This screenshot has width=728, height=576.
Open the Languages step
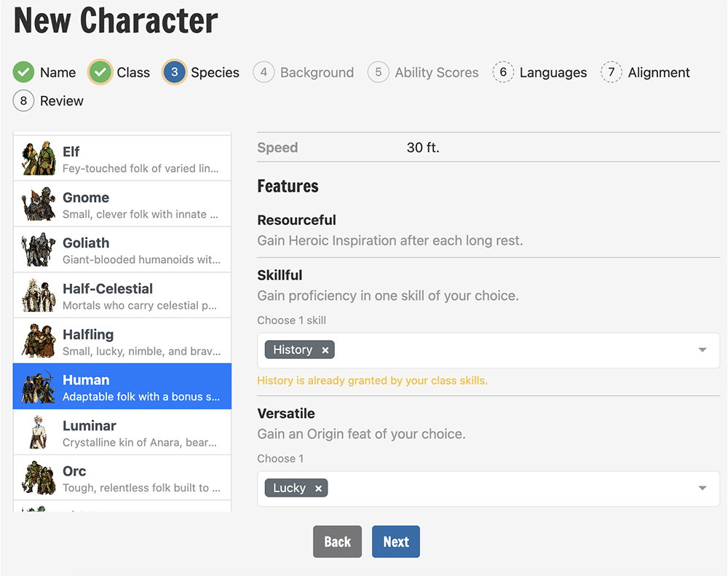539,72
